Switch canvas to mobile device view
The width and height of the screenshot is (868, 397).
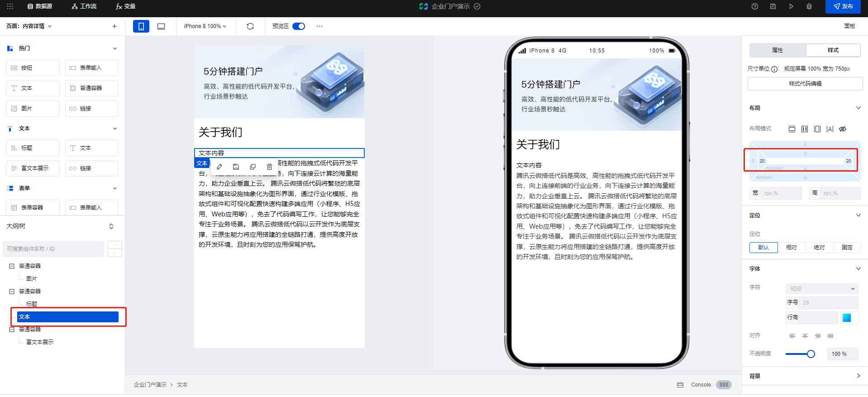(141, 26)
